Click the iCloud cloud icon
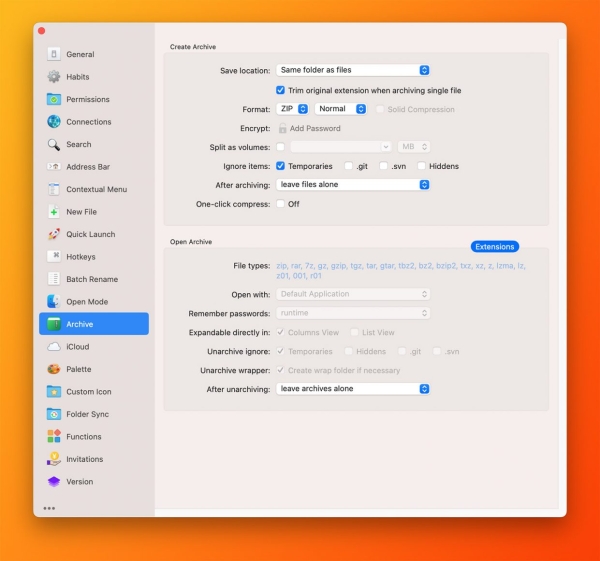 tap(54, 347)
